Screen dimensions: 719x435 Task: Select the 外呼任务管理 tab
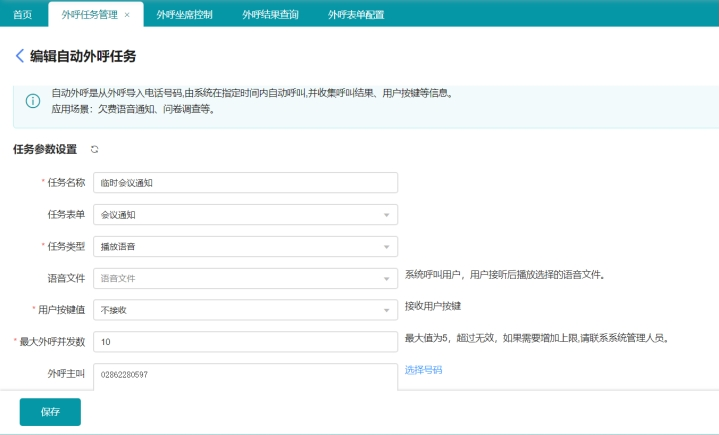(x=88, y=14)
